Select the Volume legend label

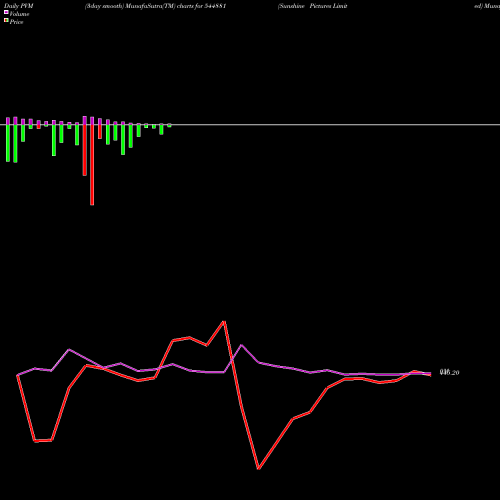coord(19,14)
